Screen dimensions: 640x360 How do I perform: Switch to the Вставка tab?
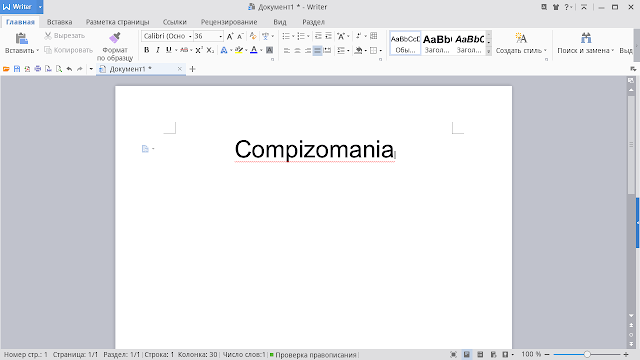click(x=60, y=22)
